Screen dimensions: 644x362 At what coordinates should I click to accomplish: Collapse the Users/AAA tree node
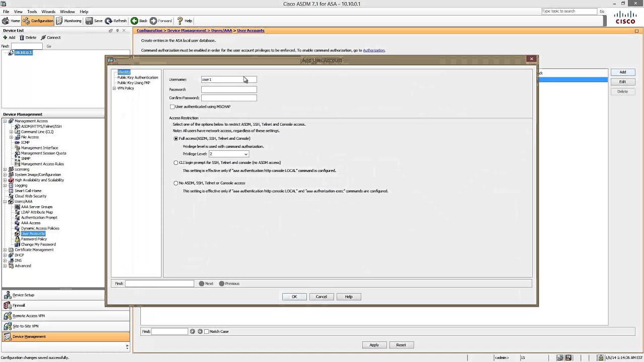5,202
